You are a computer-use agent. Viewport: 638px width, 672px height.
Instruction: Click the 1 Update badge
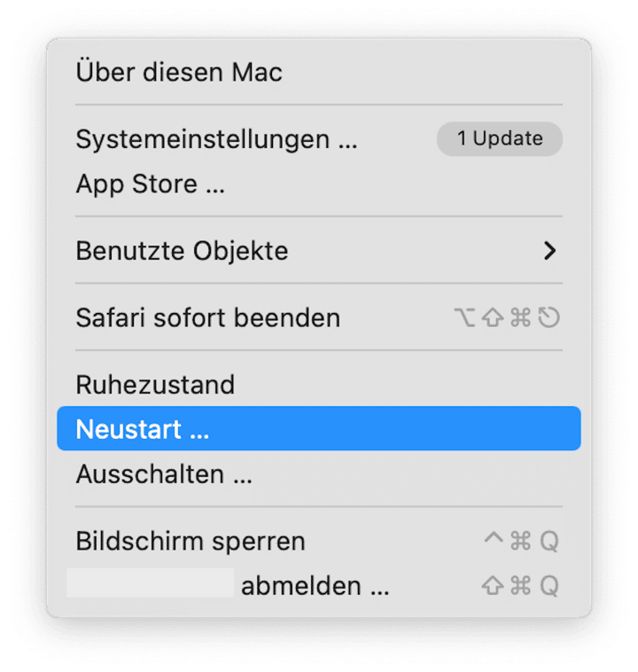(499, 139)
